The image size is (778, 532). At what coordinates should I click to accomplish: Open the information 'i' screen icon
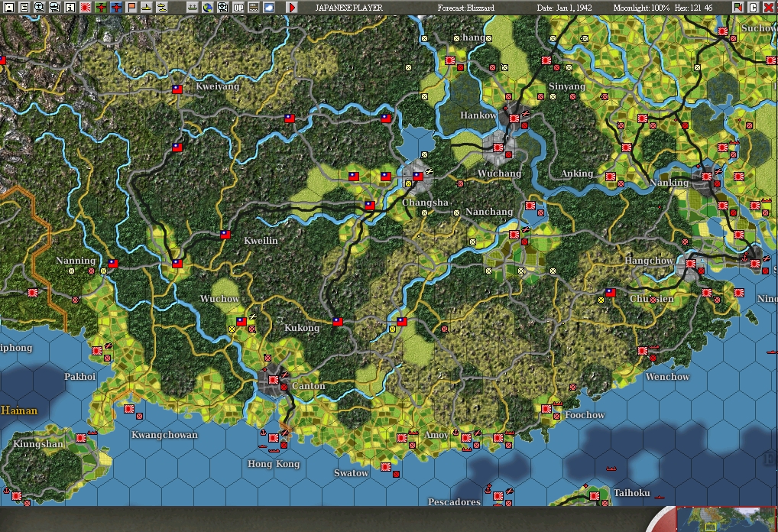[x=70, y=8]
